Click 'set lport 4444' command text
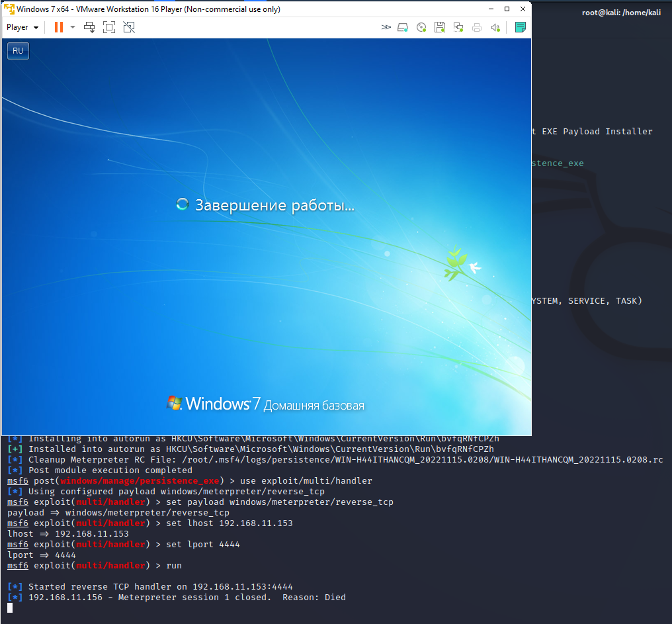This screenshot has height=624, width=672. pos(202,544)
